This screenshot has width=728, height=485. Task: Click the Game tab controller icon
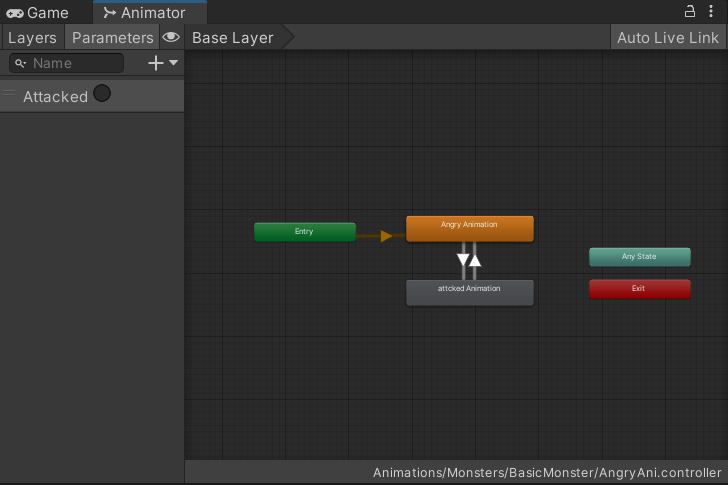click(14, 13)
